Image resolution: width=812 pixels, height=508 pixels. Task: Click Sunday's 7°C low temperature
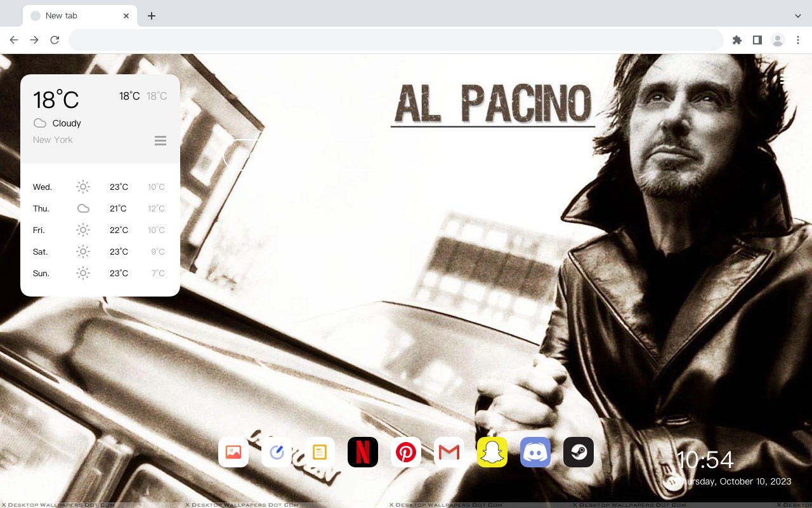(x=158, y=273)
